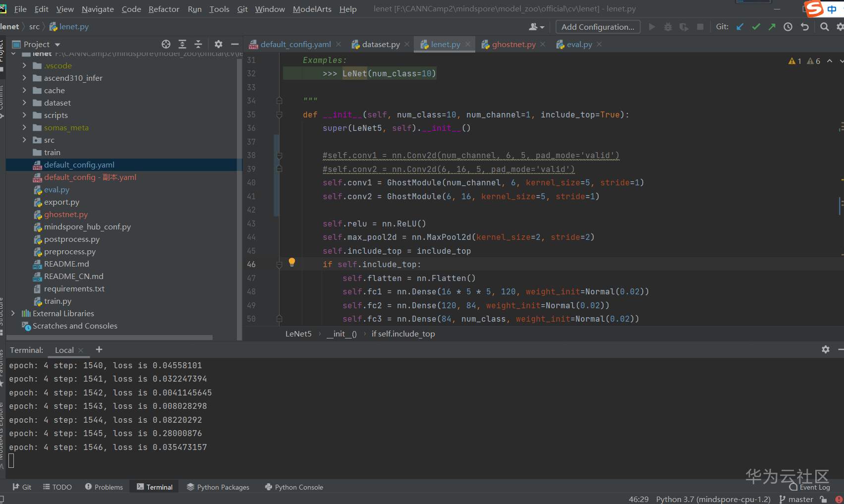Click the rollback undo icon in toolbar
Viewport: 844px width, 504px height.
point(804,27)
